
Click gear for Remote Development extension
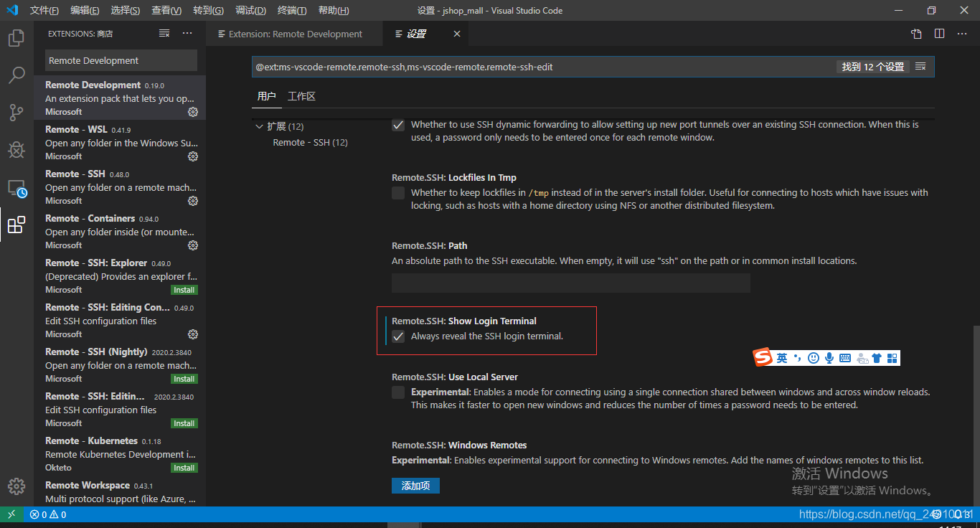pyautogui.click(x=192, y=112)
